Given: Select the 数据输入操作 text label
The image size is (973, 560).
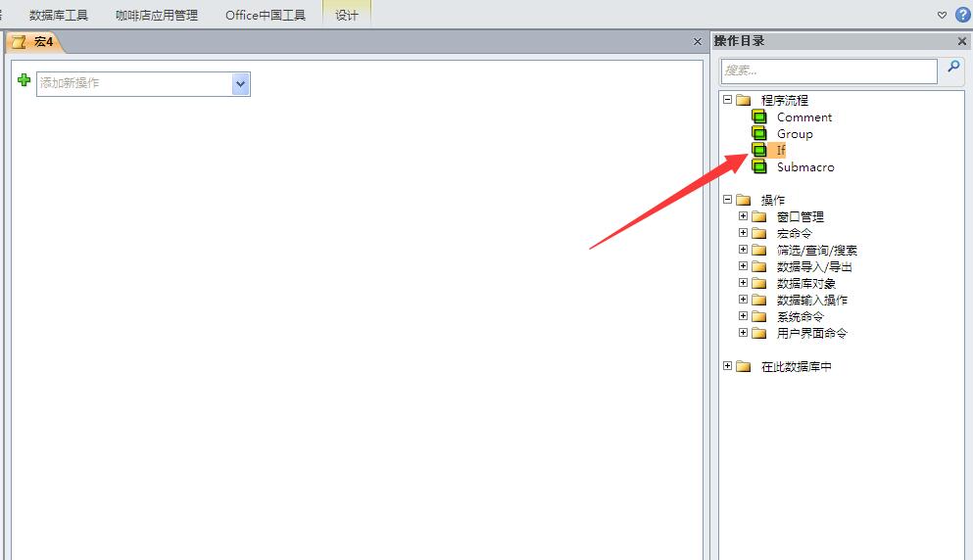Looking at the screenshot, I should coord(811,301).
